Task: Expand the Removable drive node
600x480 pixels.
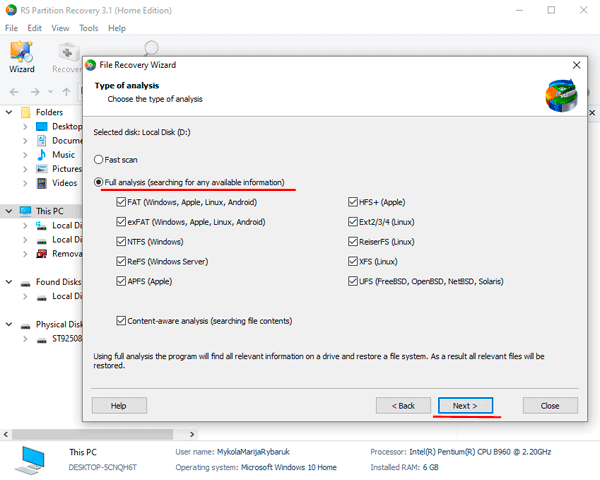Action: (x=25, y=254)
